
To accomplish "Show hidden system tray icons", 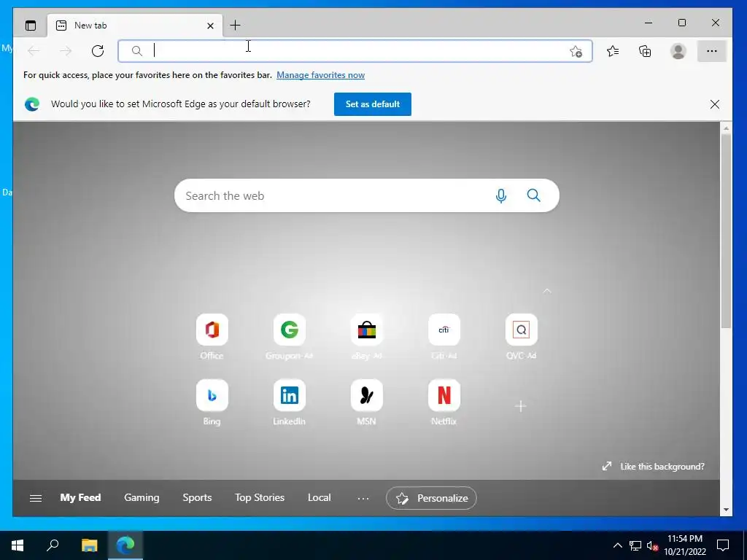I will pos(617,545).
